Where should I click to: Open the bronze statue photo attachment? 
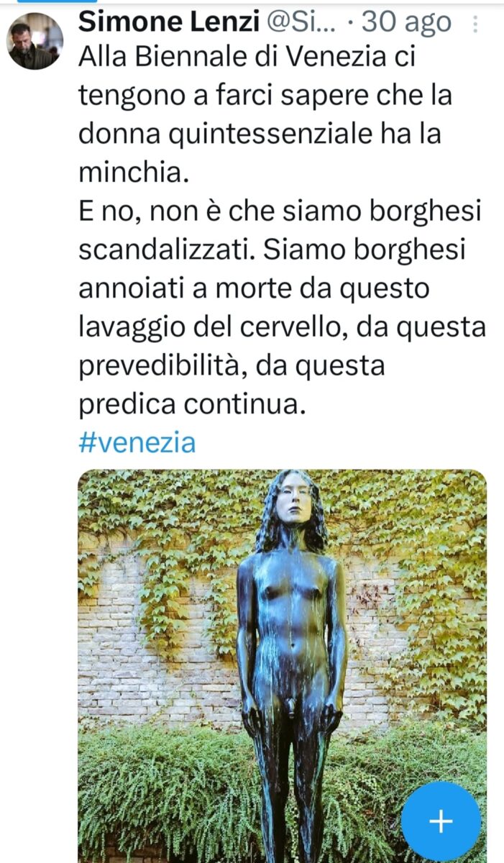tap(282, 666)
